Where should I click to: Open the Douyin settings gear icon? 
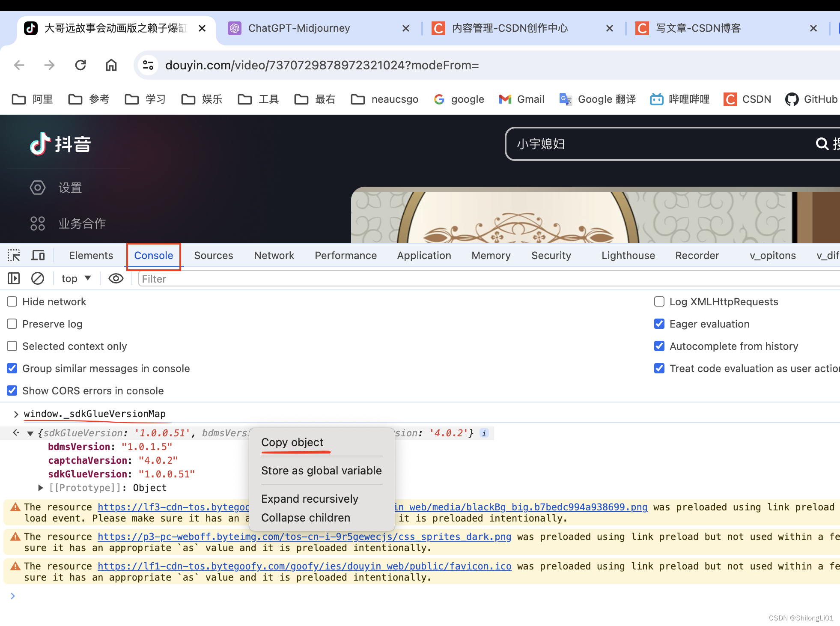point(38,188)
